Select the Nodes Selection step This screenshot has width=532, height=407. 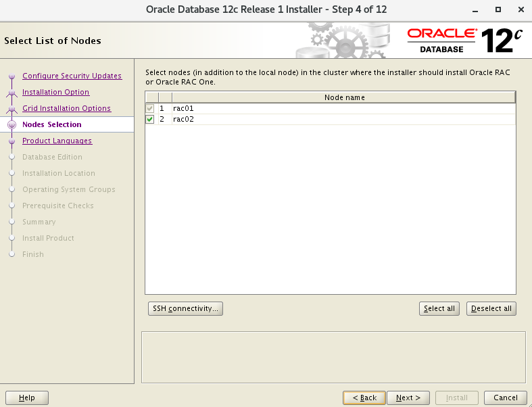[52, 124]
